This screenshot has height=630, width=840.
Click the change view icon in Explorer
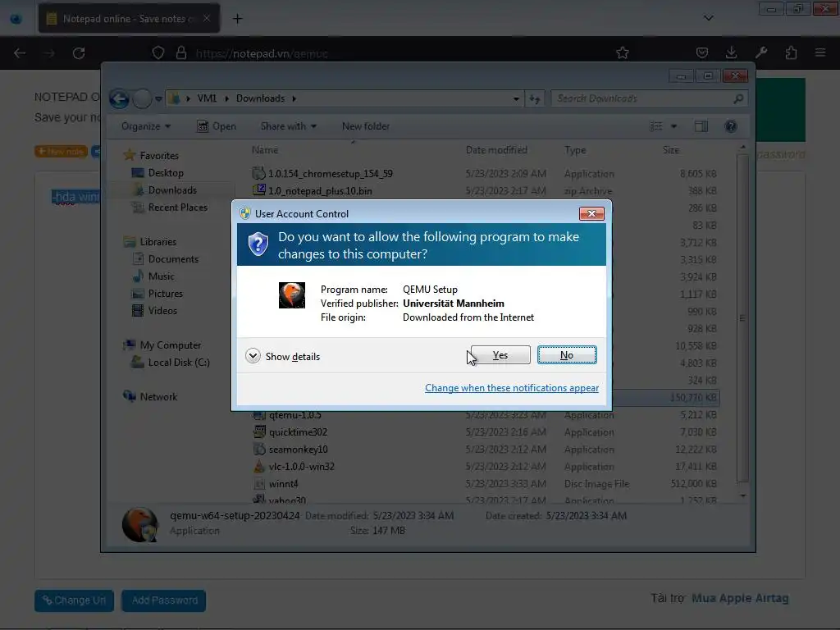(x=656, y=126)
